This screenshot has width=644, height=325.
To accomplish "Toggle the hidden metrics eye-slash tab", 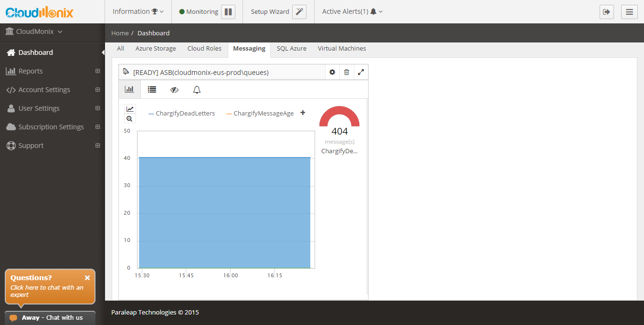I will [x=174, y=89].
